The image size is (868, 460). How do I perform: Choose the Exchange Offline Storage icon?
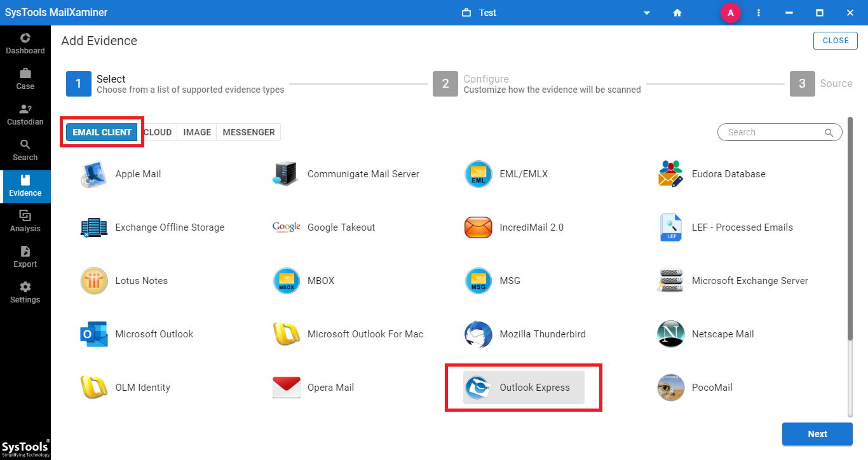click(94, 227)
